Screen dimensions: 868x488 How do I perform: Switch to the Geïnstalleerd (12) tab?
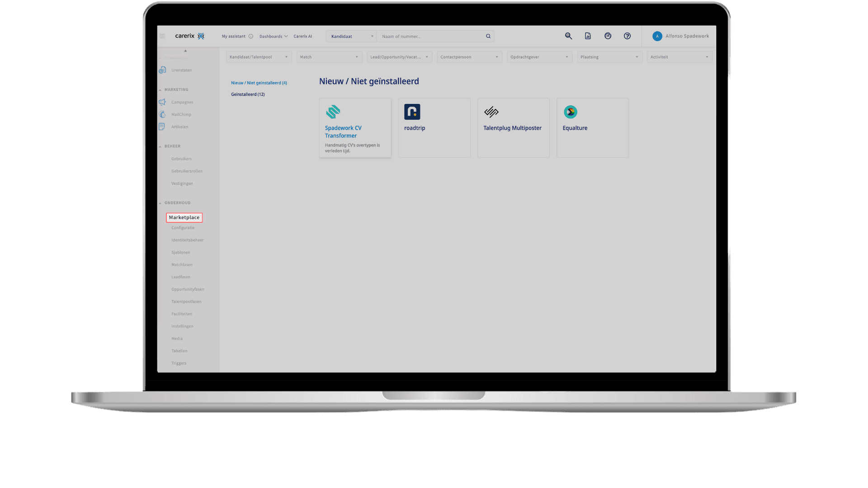point(248,94)
